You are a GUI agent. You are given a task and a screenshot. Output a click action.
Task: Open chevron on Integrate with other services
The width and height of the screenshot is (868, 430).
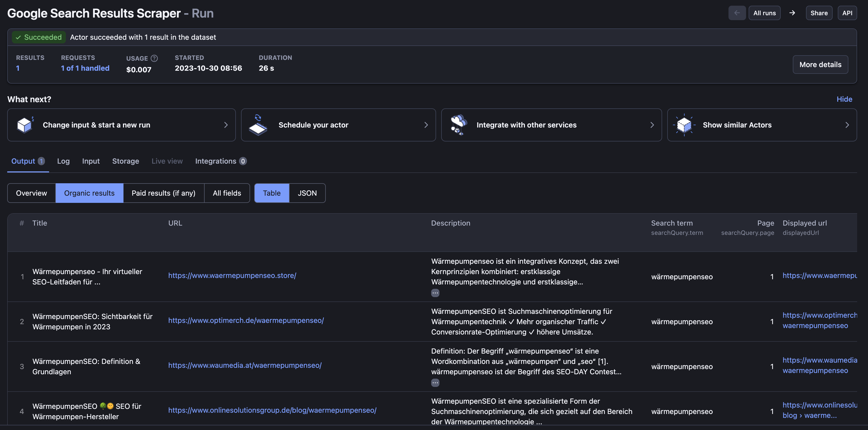[x=652, y=125]
